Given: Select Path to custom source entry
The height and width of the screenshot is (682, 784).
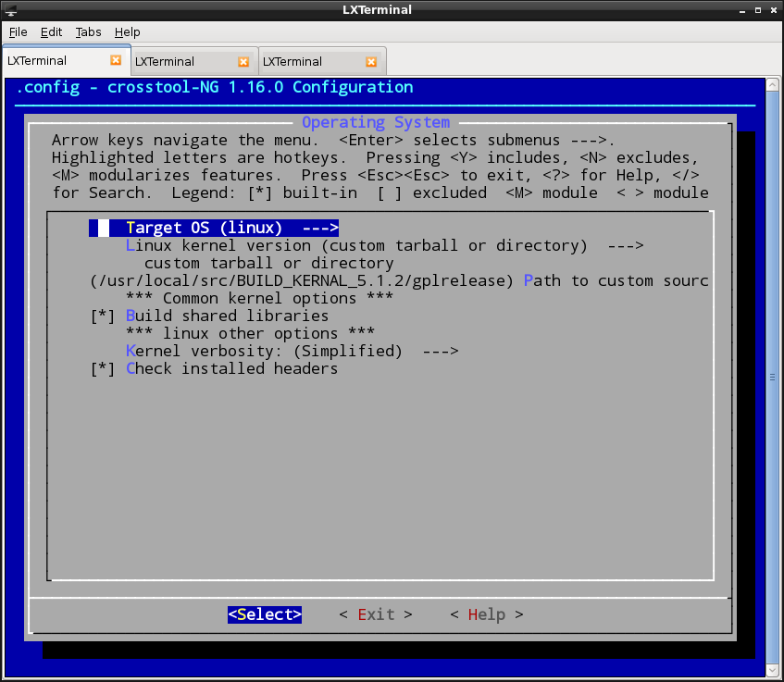Looking at the screenshot, I should click(x=399, y=281).
